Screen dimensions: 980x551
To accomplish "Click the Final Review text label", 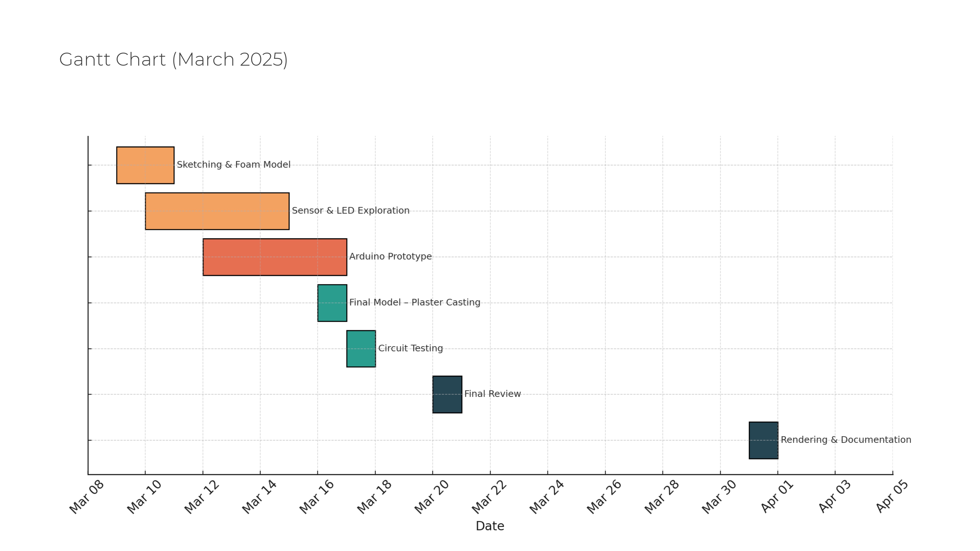I will tap(492, 394).
